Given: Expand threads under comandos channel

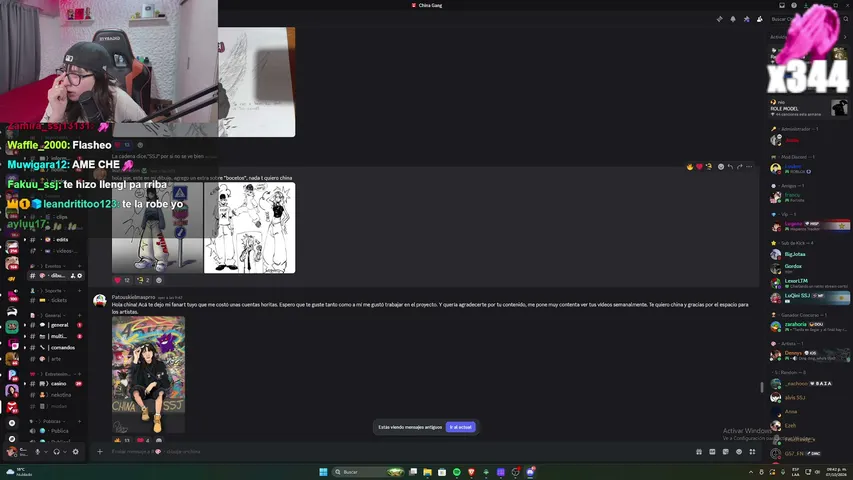Looking at the screenshot, I should click(24, 347).
